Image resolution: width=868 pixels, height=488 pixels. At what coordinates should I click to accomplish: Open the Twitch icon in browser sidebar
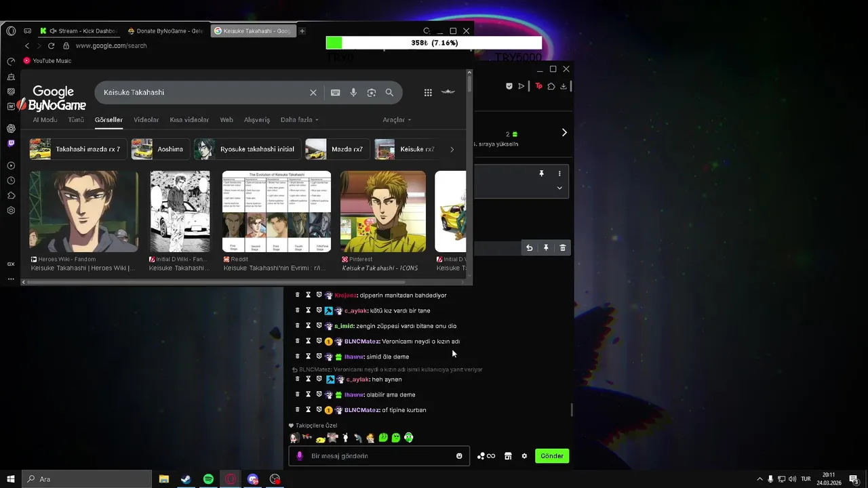point(11,143)
